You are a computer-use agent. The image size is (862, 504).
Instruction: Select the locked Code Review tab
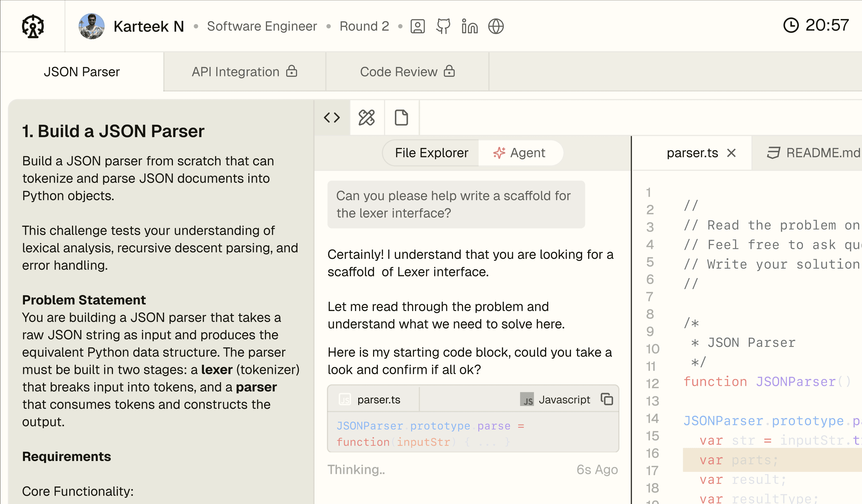407,72
